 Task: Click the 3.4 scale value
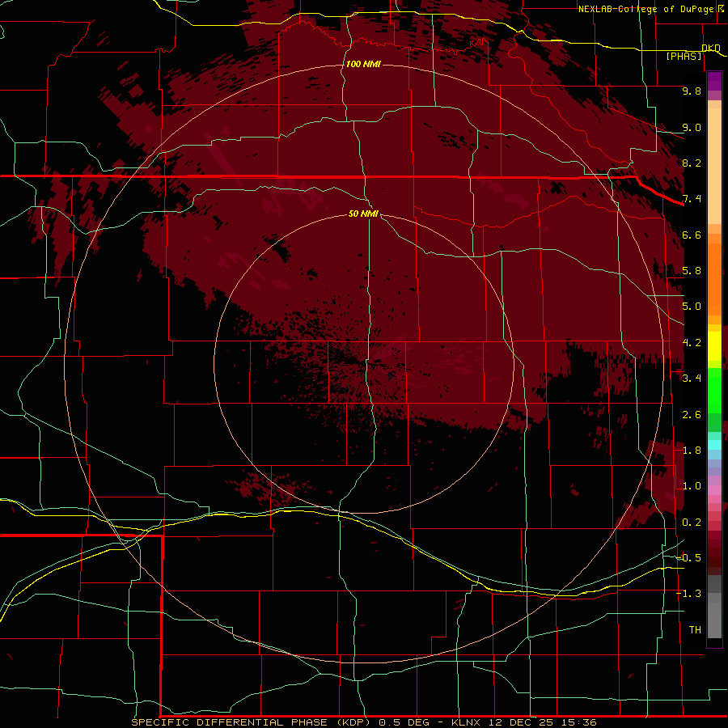692,379
